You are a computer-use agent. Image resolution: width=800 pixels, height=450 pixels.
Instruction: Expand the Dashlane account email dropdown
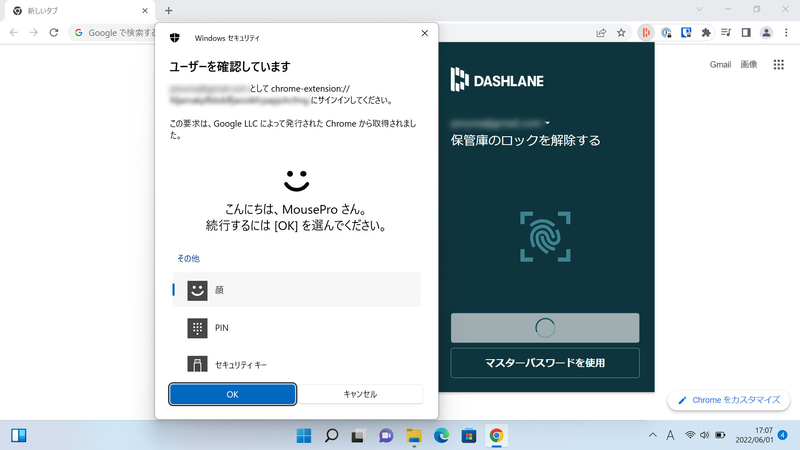[547, 123]
